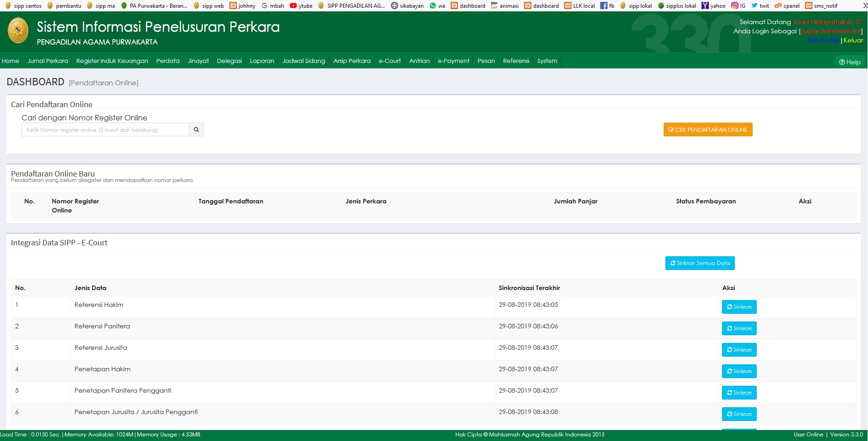Screen dimensions: 868x441
Task: Open the Jadwal Sidang menu
Action: tap(304, 61)
